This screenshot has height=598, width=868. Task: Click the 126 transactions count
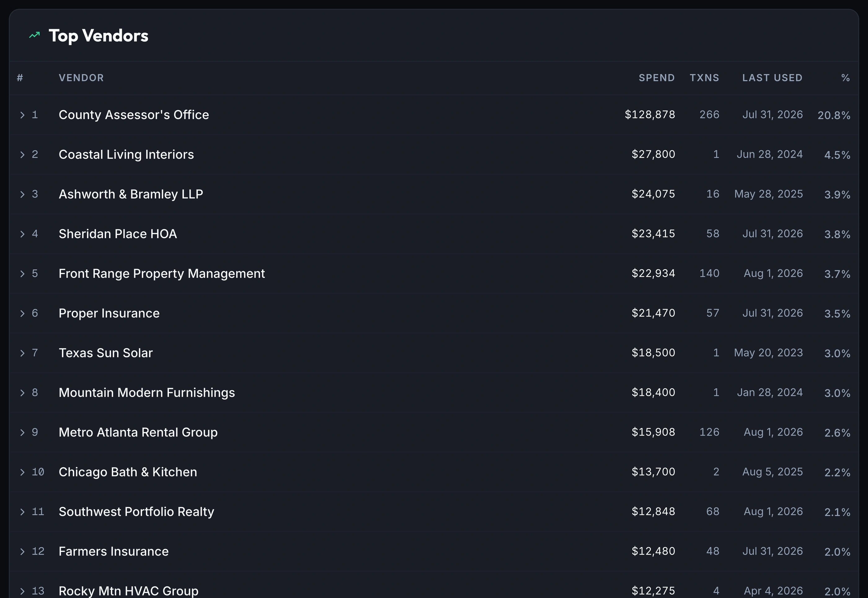[710, 432]
